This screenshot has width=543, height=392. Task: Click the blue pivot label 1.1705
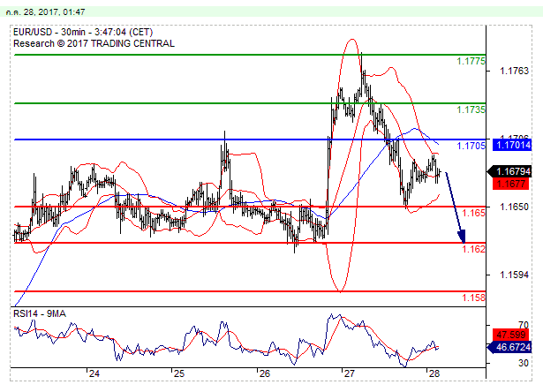[471, 146]
